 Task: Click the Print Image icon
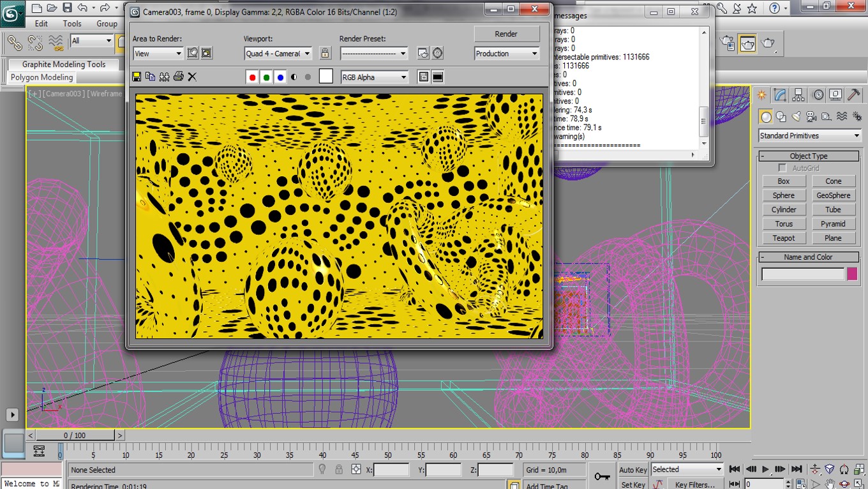179,77
